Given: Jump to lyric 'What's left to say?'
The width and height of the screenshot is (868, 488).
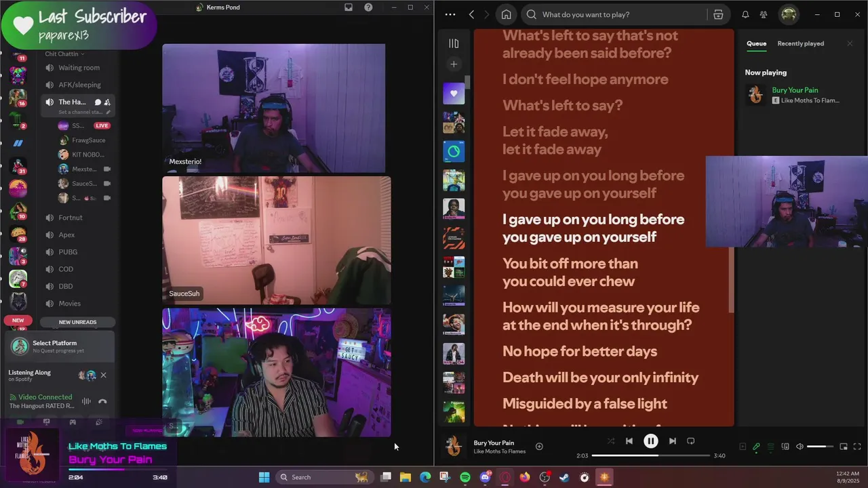Looking at the screenshot, I should [562, 105].
